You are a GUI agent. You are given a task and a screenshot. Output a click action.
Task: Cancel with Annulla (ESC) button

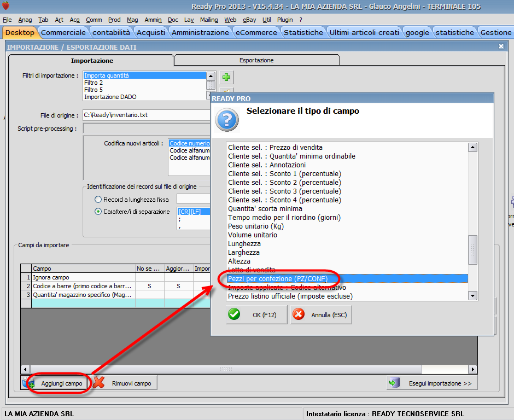[x=322, y=315]
